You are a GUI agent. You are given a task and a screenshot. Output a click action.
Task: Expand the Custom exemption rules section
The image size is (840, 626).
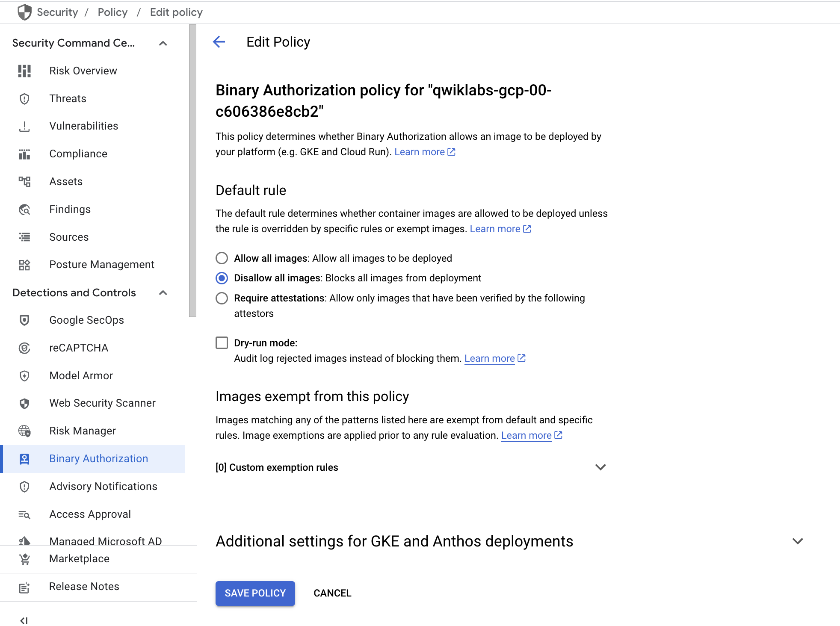point(600,467)
